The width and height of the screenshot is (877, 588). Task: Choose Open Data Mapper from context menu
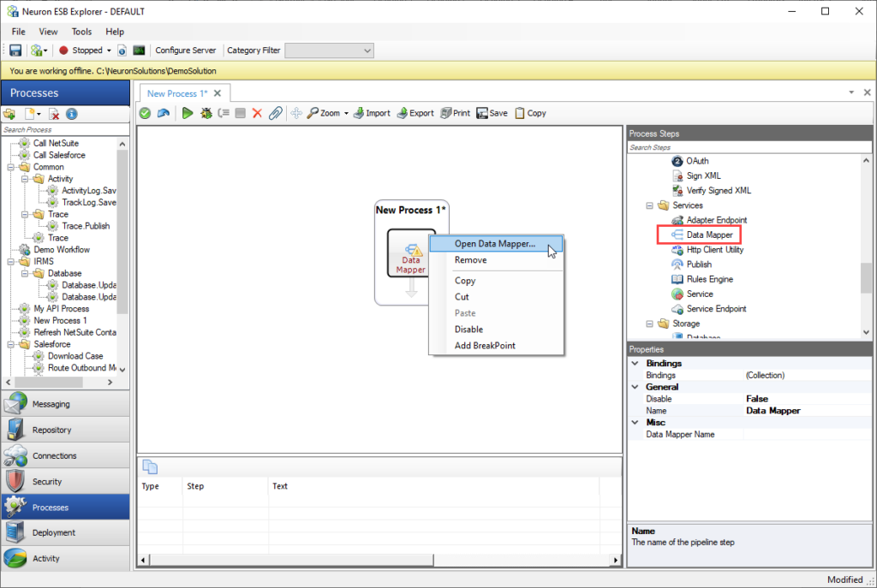(494, 244)
